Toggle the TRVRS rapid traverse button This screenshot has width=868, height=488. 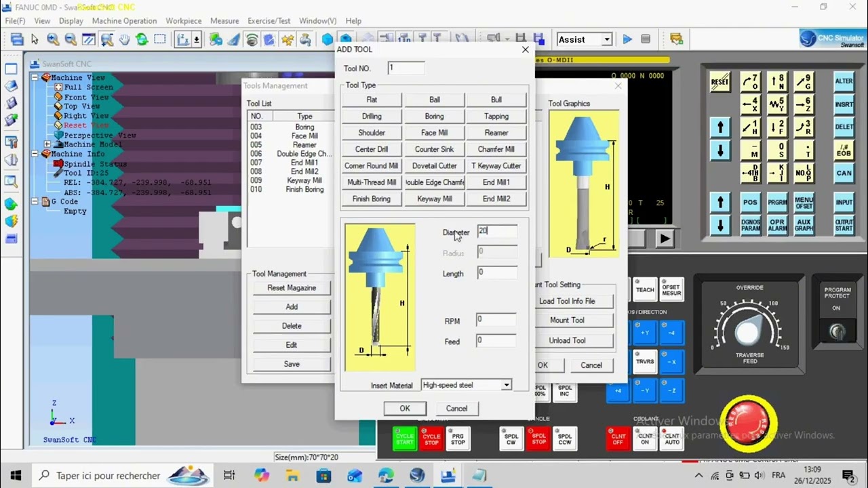coord(644,361)
